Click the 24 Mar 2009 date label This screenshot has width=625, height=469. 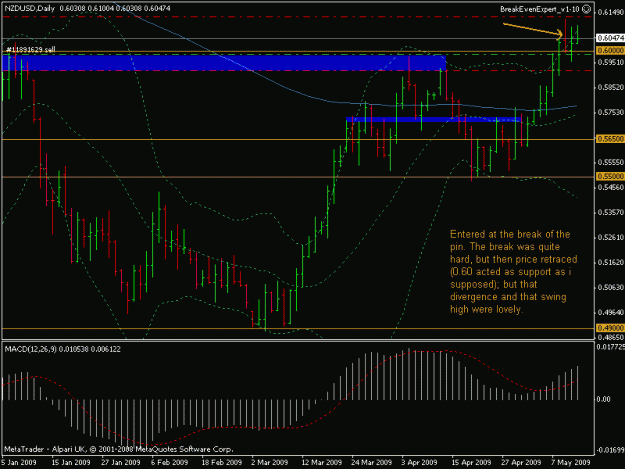[x=371, y=462]
